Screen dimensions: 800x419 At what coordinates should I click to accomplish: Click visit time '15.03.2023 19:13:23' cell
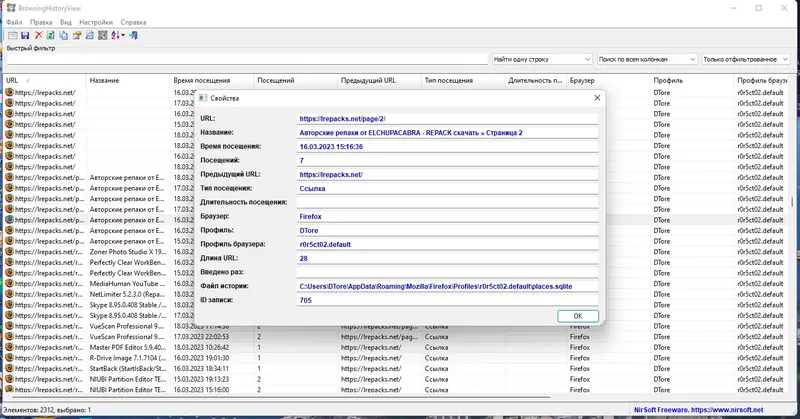tap(201, 379)
